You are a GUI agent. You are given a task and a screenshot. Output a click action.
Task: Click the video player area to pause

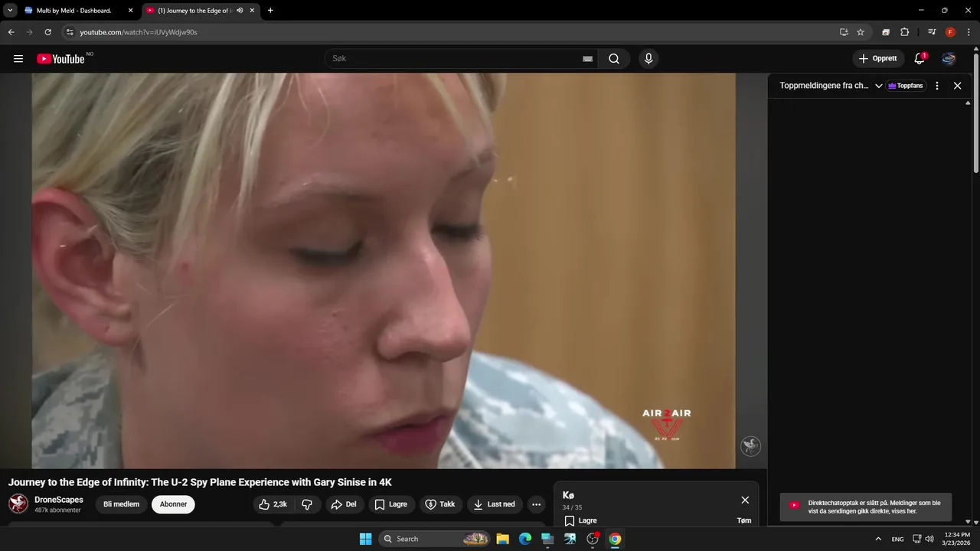tap(384, 270)
